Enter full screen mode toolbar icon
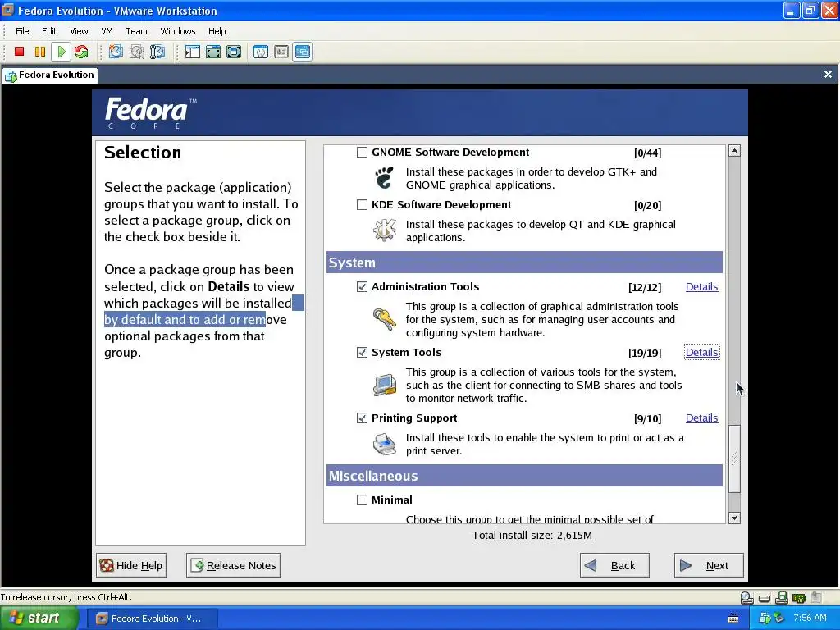The image size is (840, 630). [234, 52]
